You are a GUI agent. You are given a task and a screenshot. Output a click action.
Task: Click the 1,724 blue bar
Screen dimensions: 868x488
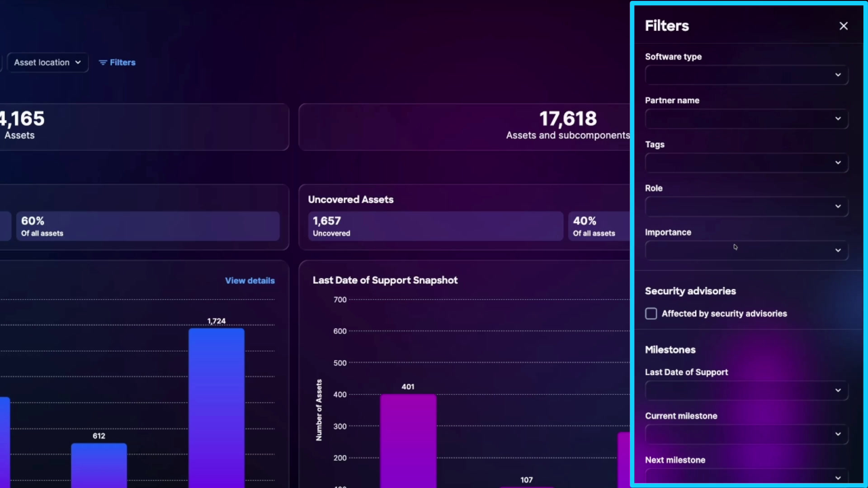(217, 408)
